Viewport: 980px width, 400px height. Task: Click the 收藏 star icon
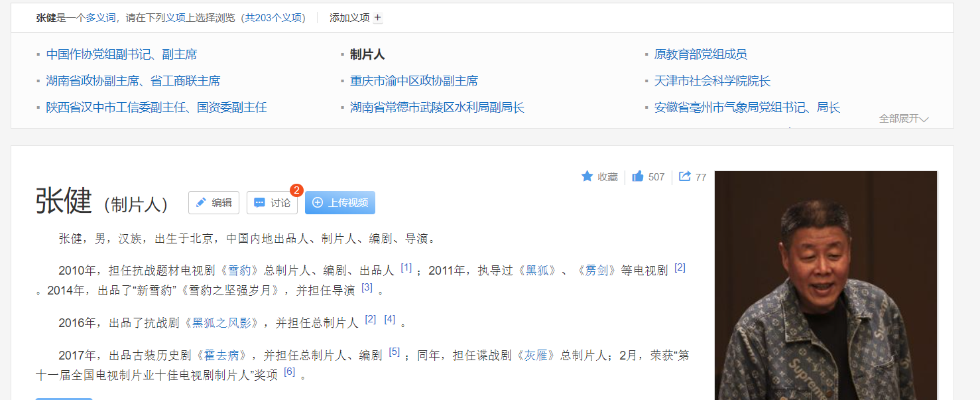pyautogui.click(x=586, y=176)
